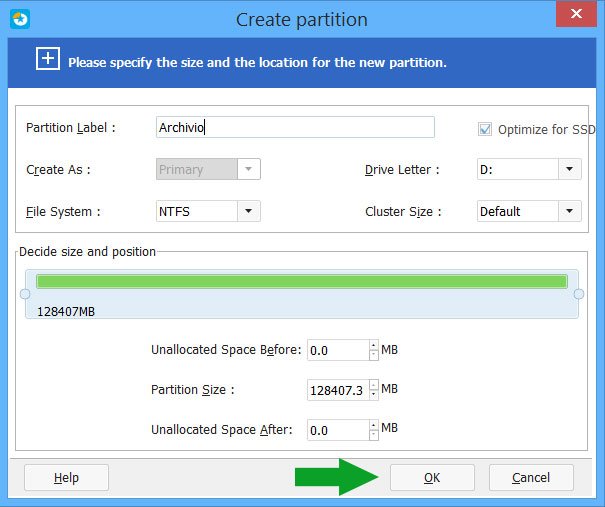Decrease the Partition Size value
The width and height of the screenshot is (605, 507).
373,395
